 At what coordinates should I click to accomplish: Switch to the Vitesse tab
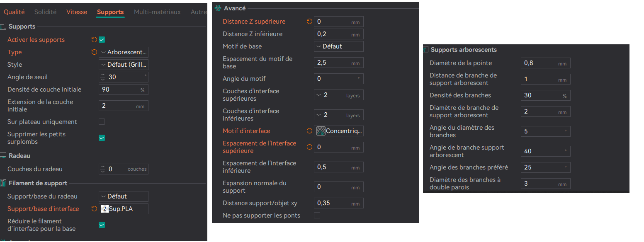pyautogui.click(x=77, y=12)
